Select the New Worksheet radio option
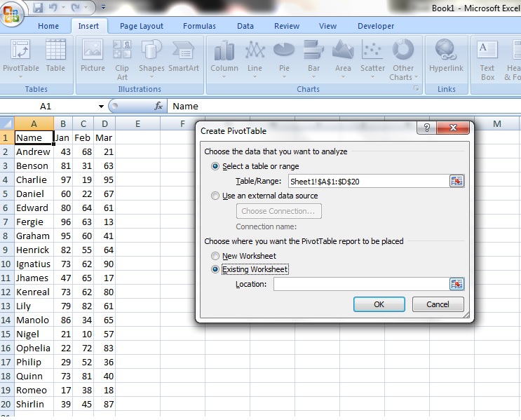Viewport: 521px width, 420px height. tap(215, 257)
